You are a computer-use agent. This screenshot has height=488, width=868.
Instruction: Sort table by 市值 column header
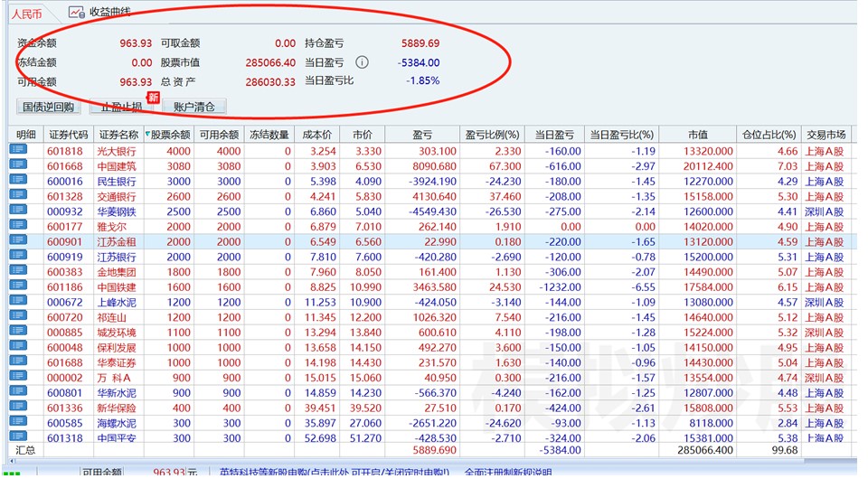pos(696,135)
